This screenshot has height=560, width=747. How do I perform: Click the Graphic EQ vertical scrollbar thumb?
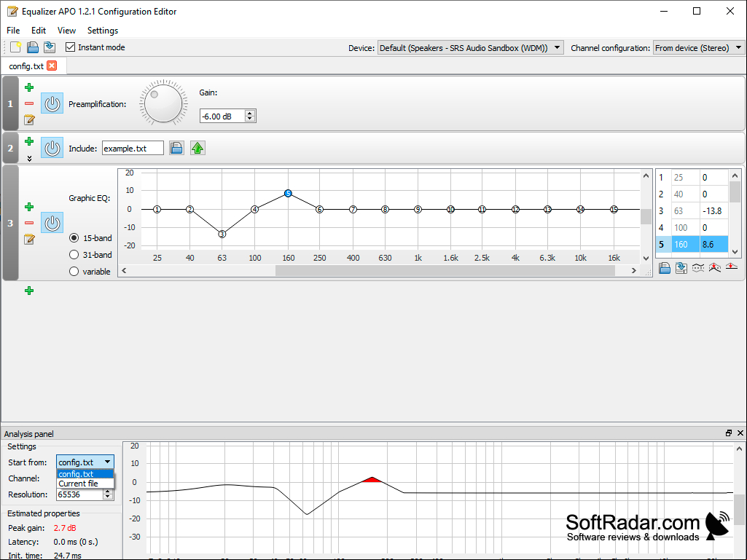point(646,216)
